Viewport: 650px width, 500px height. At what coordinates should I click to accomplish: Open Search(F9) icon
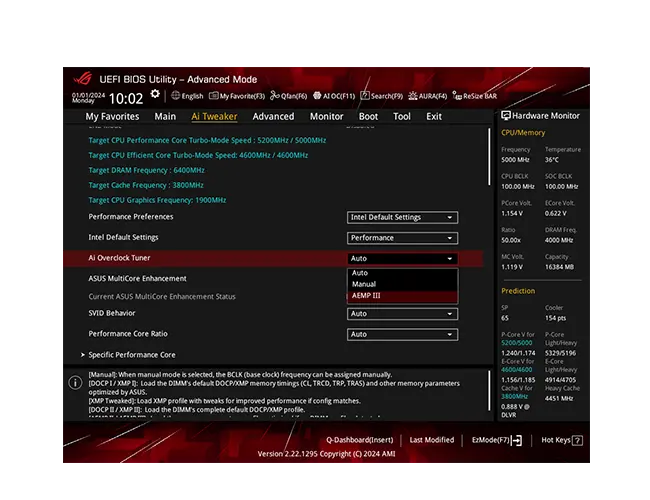(x=365, y=96)
